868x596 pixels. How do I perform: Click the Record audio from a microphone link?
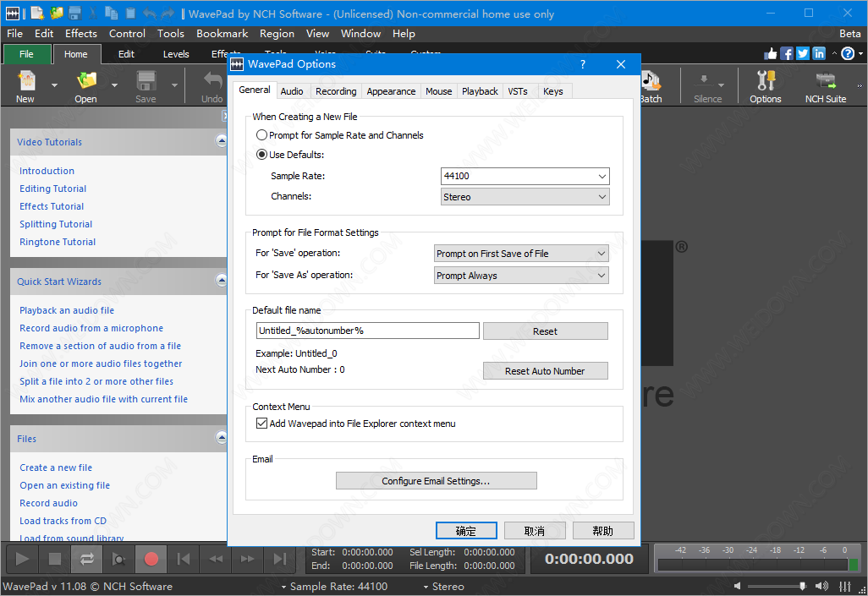91,328
